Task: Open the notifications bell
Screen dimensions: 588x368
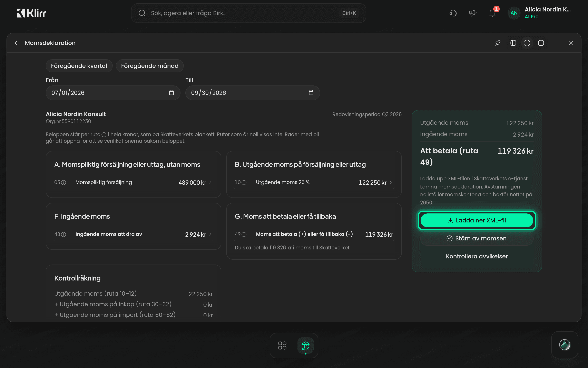Action: point(492,13)
